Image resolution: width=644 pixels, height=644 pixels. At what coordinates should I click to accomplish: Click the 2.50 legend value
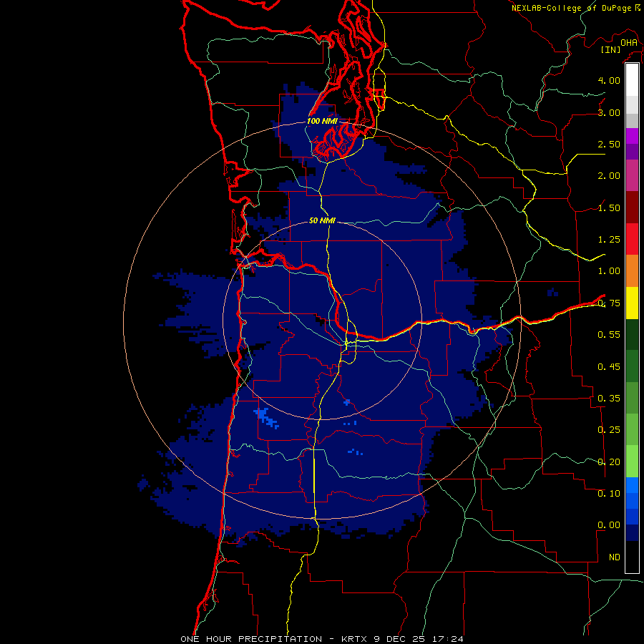point(609,144)
